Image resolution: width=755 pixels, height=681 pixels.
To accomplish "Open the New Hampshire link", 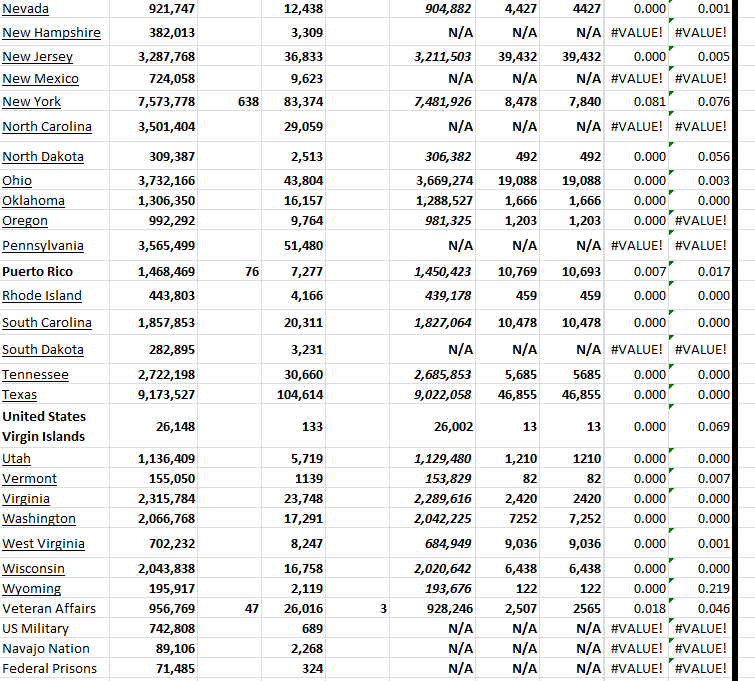I will pyautogui.click(x=51, y=33).
